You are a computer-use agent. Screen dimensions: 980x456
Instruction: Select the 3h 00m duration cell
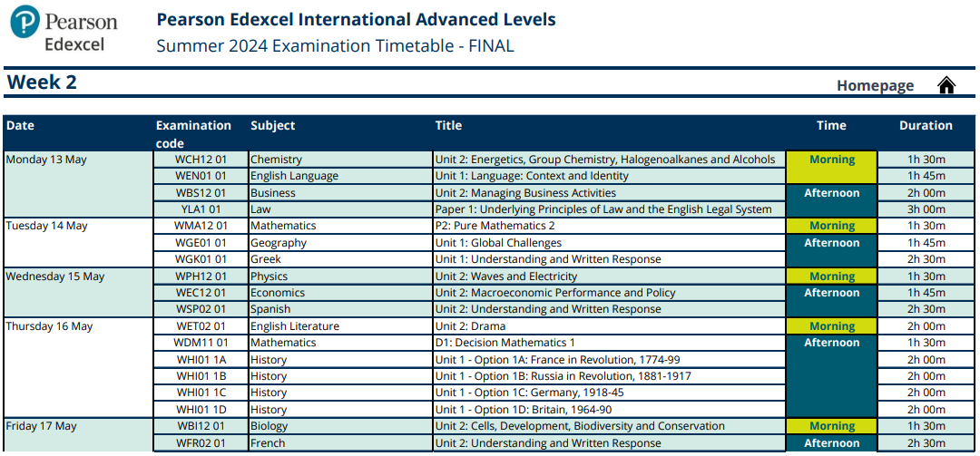click(x=926, y=209)
